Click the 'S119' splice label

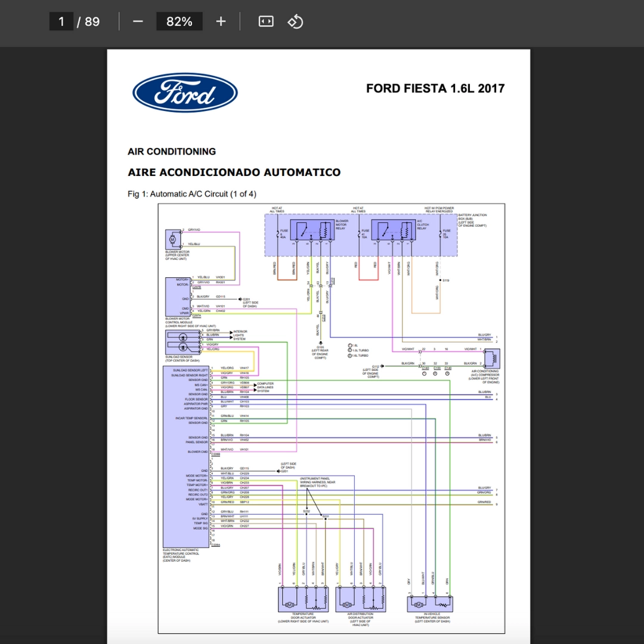(446, 280)
